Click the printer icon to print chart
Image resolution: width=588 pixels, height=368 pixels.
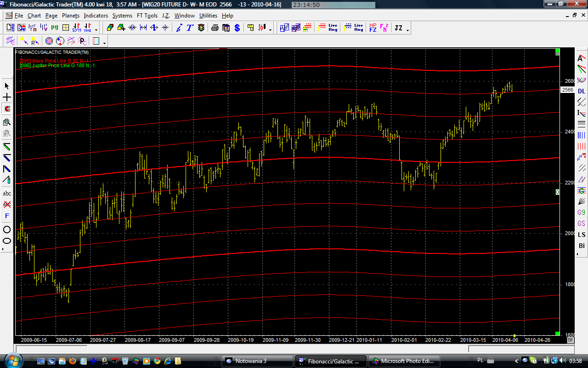(x=215, y=28)
